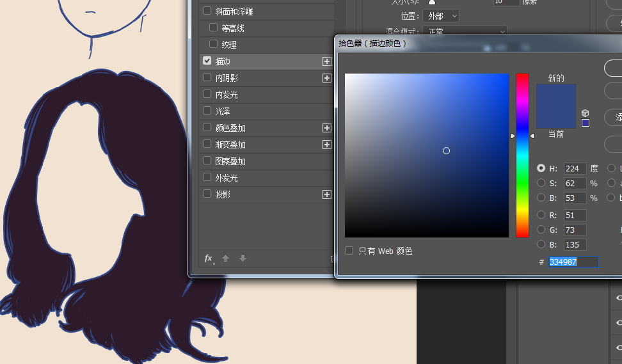622x364 pixels.
Task: Click the fx effects menu icon
Action: 208,258
